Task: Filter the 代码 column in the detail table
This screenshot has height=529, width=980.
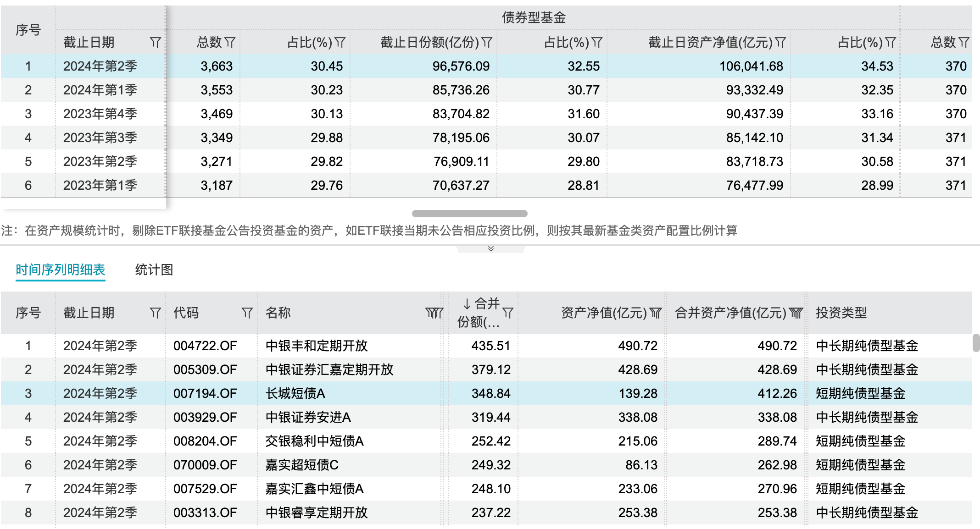Action: pyautogui.click(x=247, y=313)
